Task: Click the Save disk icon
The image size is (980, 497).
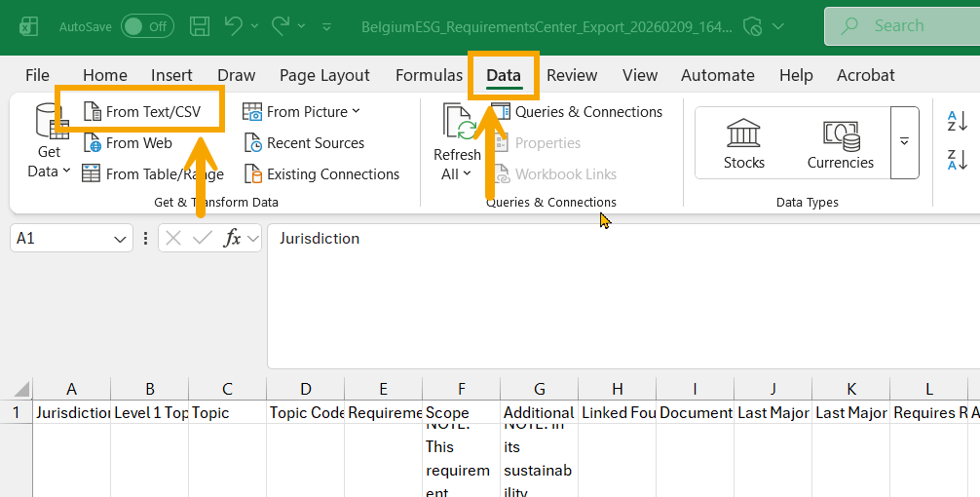Action: [x=200, y=26]
